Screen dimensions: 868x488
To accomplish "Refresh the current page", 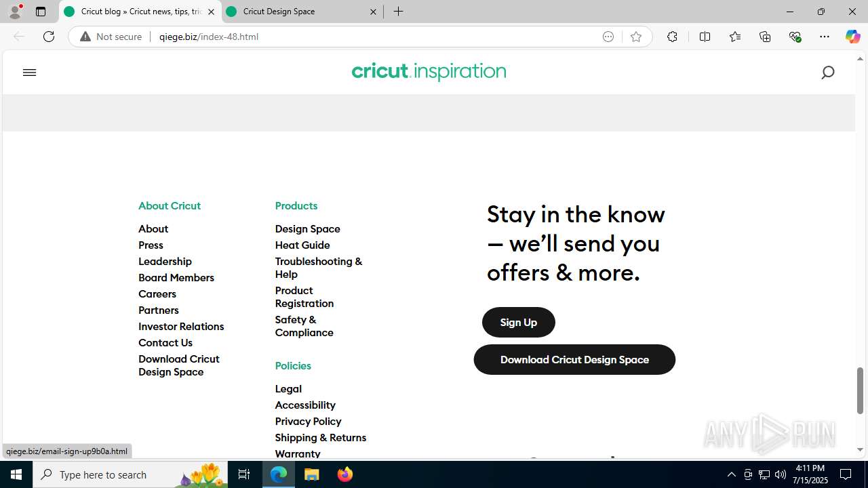I will [49, 37].
